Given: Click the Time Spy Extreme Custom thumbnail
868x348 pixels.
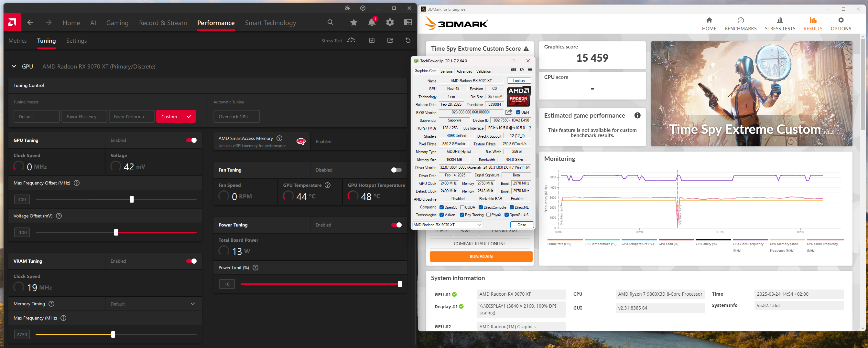Looking at the screenshot, I should (751, 94).
